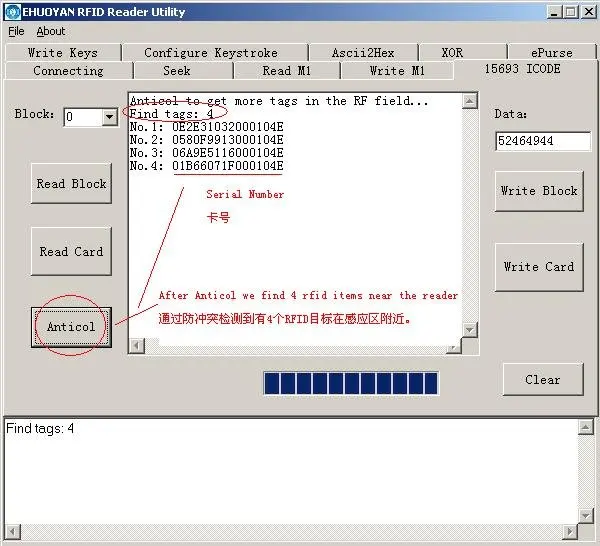The image size is (600, 546).
Task: Click scroll-down arrow of the tag output box
Action: (x=470, y=329)
